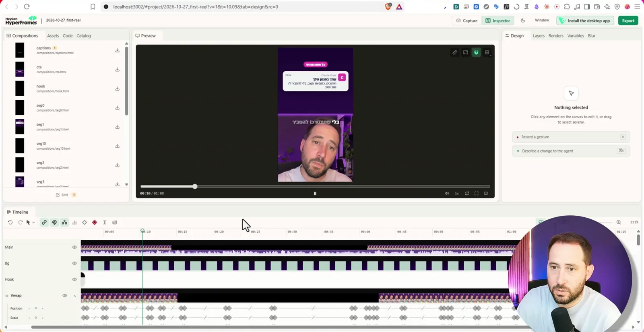Open the grid overlay options in preview
This screenshot has height=332, width=644.
(487, 52)
